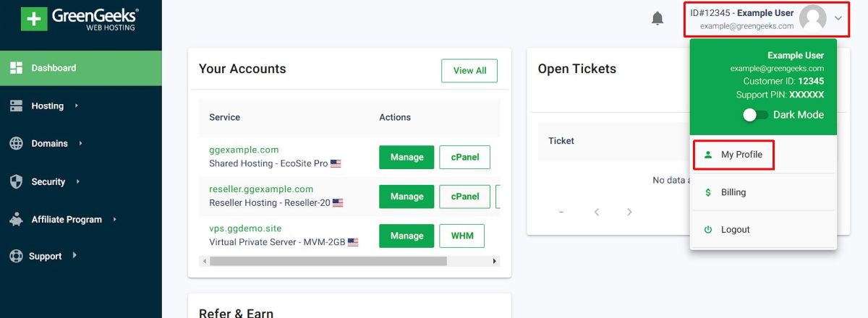Click the WHM button for vps.ggdemo.site
The width and height of the screenshot is (868, 318).
tap(462, 236)
